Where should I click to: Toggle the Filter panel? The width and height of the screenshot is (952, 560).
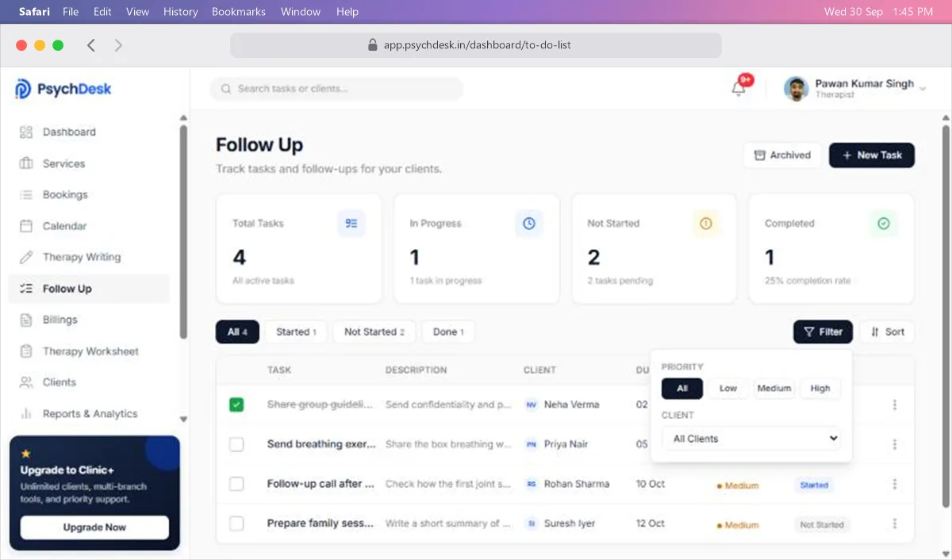pyautogui.click(x=823, y=332)
